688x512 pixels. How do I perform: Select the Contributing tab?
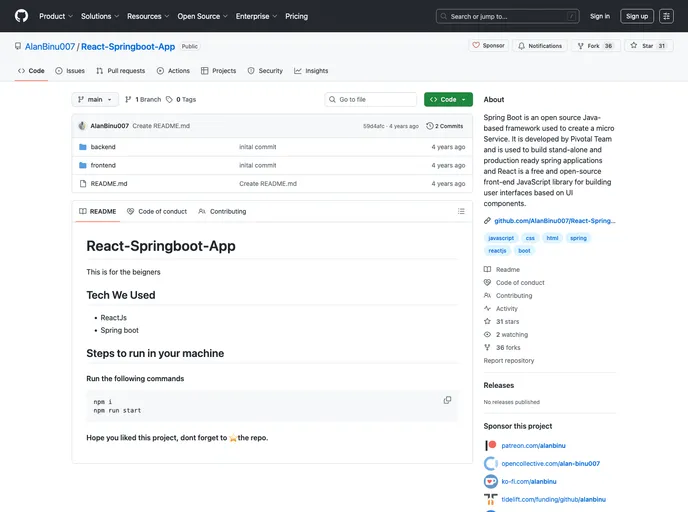pos(222,211)
